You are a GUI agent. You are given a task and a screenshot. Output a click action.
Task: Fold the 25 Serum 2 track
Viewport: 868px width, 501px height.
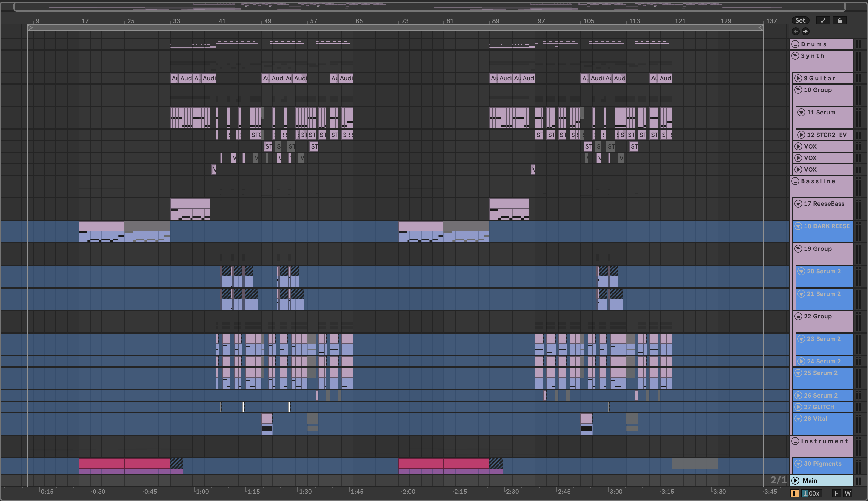tap(798, 373)
